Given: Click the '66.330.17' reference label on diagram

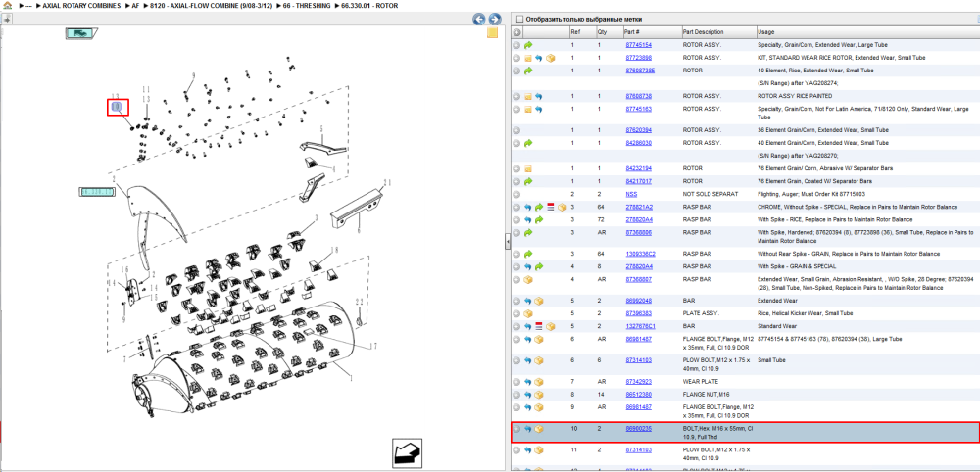Looking at the screenshot, I should point(96,192).
